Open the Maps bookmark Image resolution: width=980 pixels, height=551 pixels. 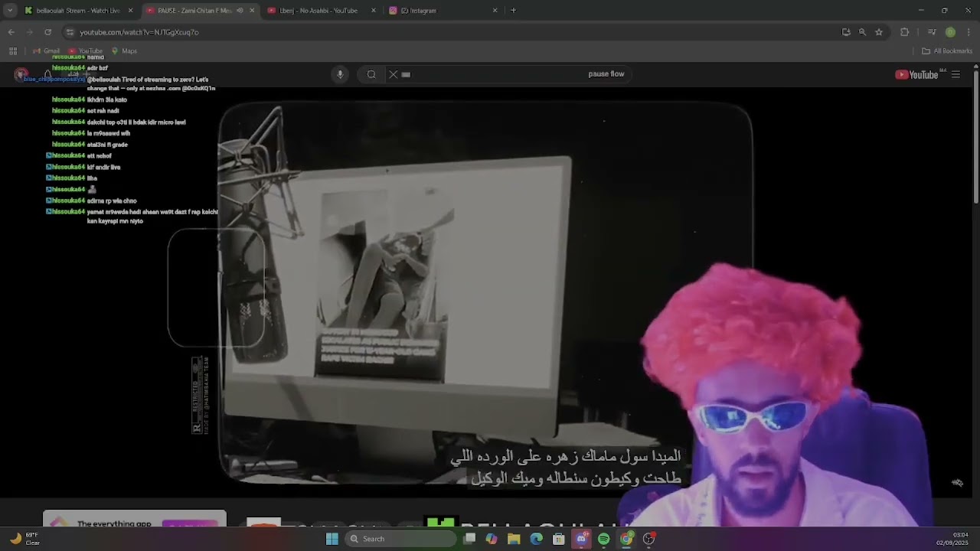point(124,51)
